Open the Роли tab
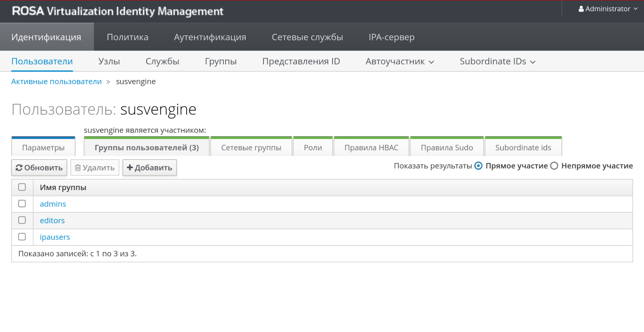This screenshot has width=644, height=332. click(313, 148)
